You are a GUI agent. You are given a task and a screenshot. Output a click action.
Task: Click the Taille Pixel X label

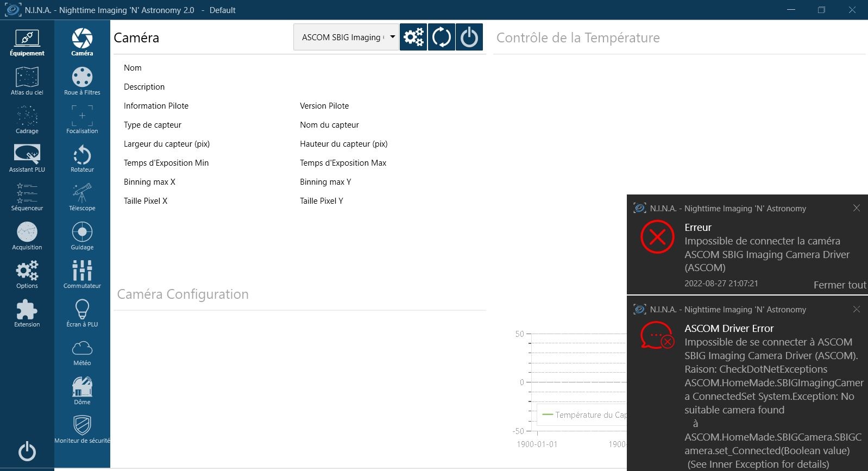coord(146,201)
